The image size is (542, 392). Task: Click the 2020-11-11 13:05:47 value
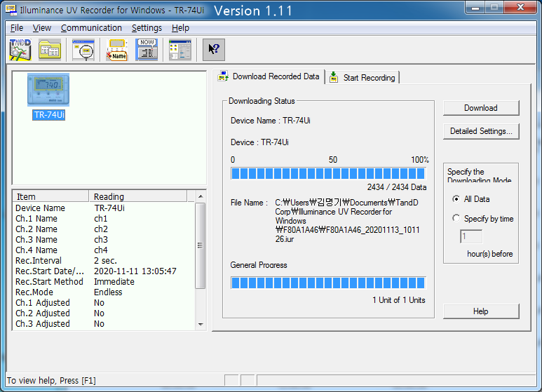(135, 271)
